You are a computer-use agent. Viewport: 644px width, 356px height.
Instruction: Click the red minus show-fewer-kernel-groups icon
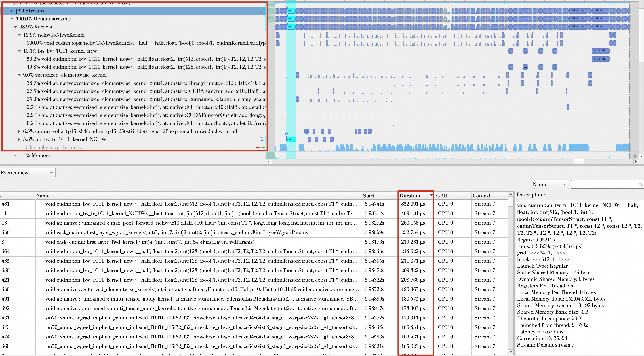(x=258, y=148)
